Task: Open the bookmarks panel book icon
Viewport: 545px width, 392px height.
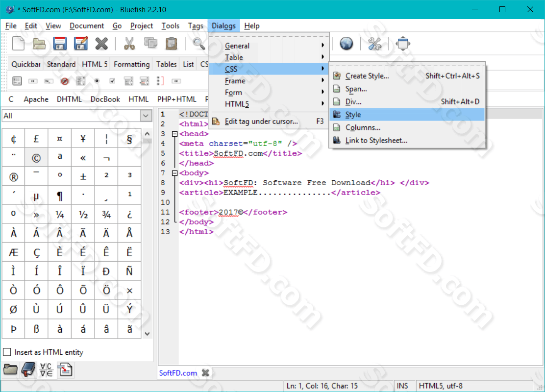Action: click(28, 369)
